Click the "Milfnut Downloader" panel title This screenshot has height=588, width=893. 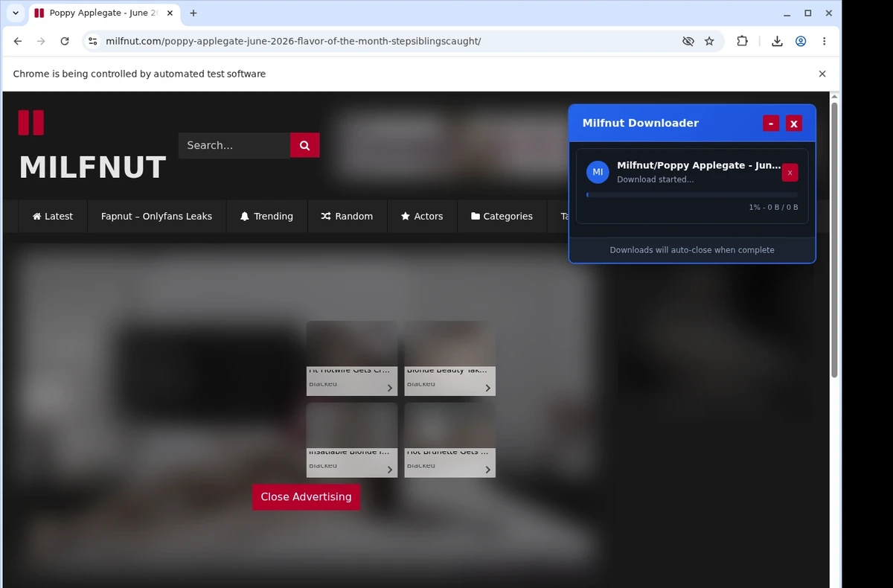pos(641,123)
